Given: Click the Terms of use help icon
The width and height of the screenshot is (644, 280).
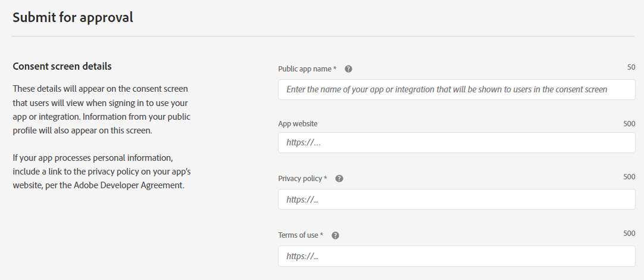Looking at the screenshot, I should click(335, 235).
